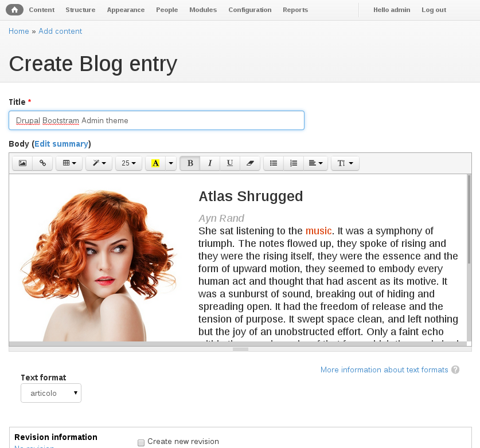Click Log out
The width and height of the screenshot is (480, 448).
434,10
